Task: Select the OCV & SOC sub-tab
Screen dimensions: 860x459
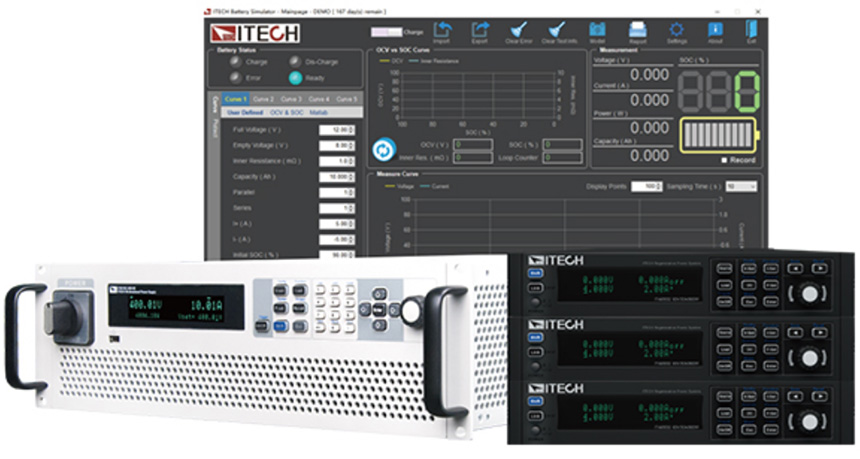Action: click(x=288, y=113)
